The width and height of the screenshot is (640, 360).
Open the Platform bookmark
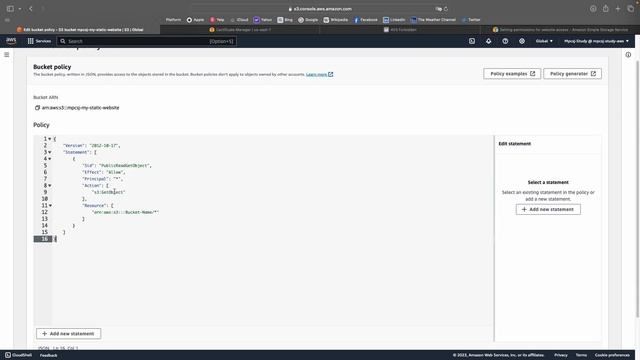pos(173,20)
